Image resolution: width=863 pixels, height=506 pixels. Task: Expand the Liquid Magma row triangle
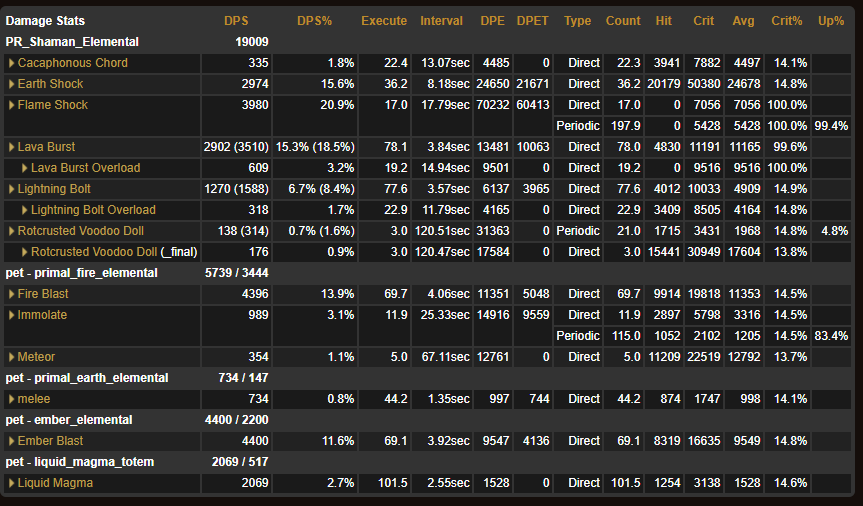(x=12, y=483)
